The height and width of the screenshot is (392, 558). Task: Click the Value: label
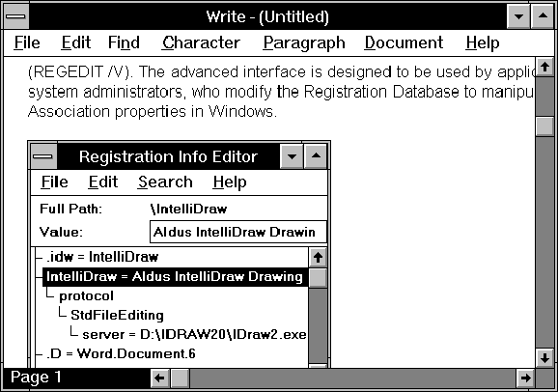61,232
